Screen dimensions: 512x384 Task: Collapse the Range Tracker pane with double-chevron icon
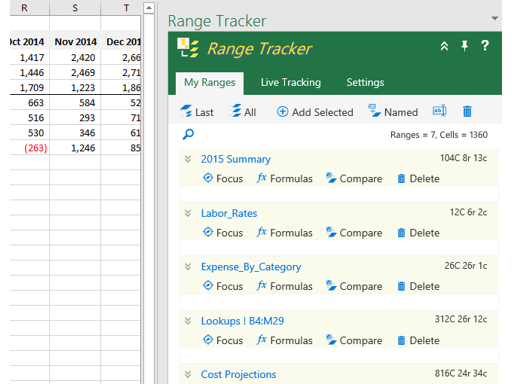click(x=444, y=46)
